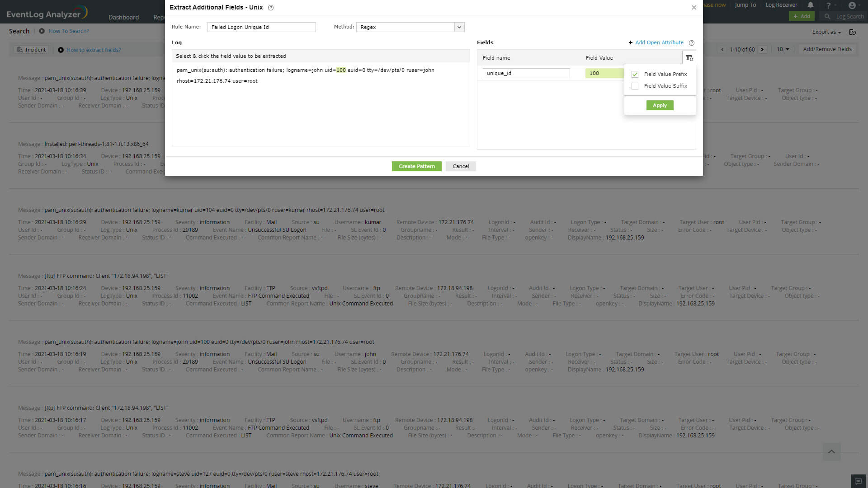Open the user account avatar icon
Image resolution: width=868 pixels, height=488 pixels.
[852, 5]
